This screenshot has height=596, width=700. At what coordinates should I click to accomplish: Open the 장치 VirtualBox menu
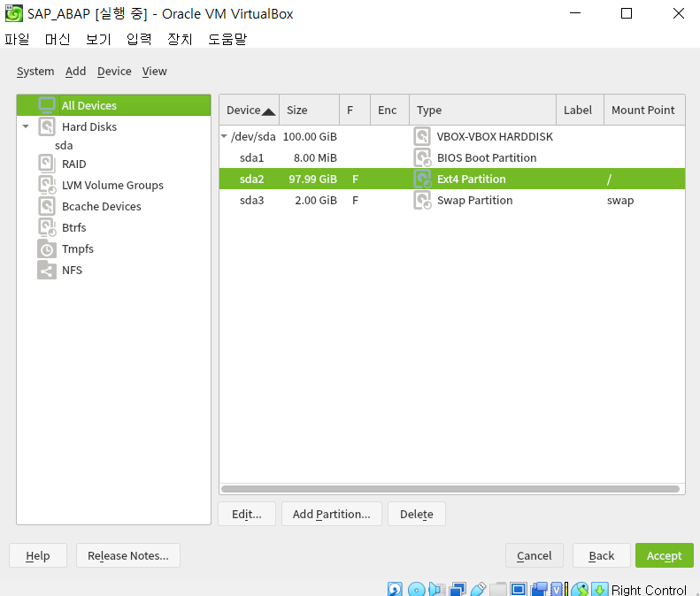(x=180, y=39)
